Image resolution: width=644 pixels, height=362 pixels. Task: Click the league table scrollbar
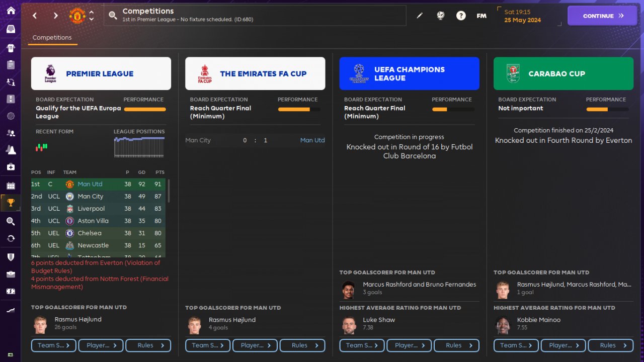[169, 191]
